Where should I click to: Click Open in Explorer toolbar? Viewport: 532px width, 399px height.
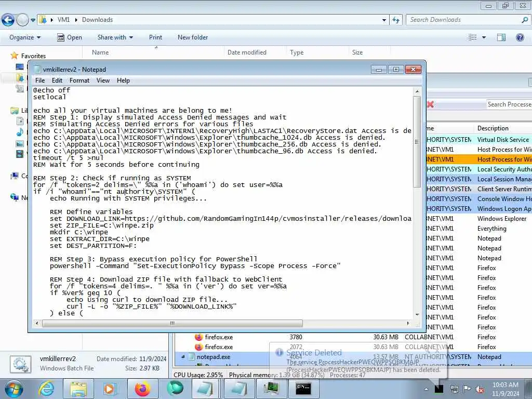(70, 37)
